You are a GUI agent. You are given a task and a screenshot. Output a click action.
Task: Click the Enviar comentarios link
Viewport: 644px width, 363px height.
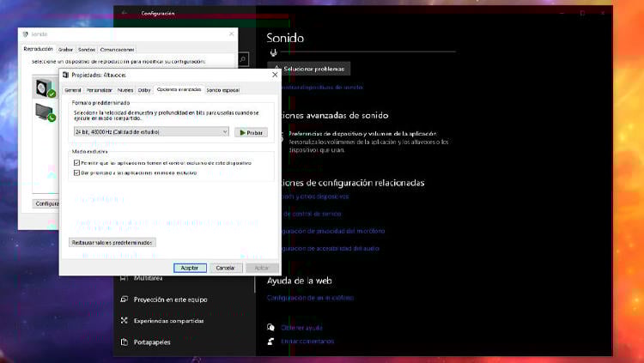(x=307, y=342)
